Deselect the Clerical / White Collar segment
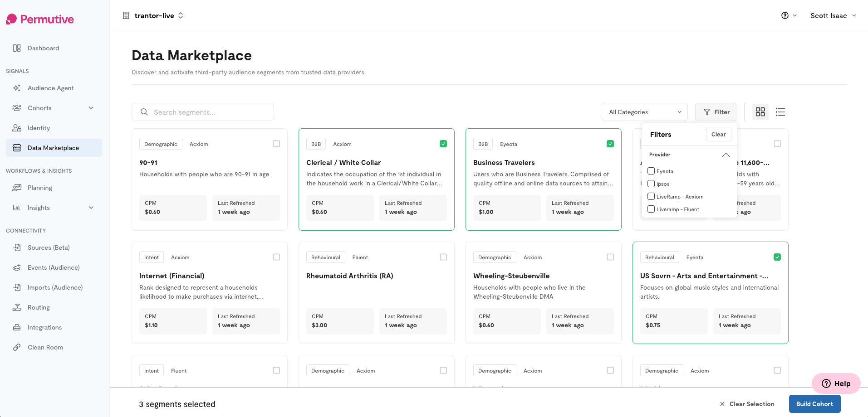Screen dimensions: 868x417 click(443, 144)
